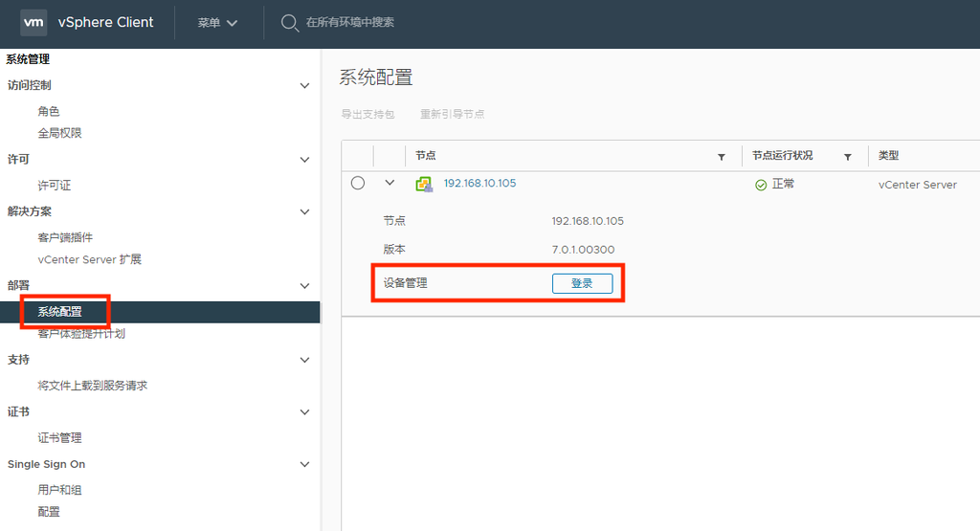Click the 节点 column header

(426, 156)
